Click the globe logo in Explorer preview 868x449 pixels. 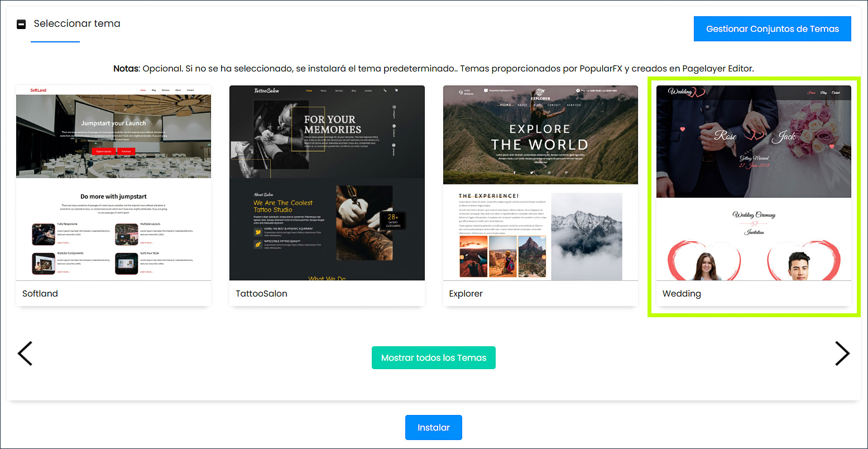pos(540,93)
